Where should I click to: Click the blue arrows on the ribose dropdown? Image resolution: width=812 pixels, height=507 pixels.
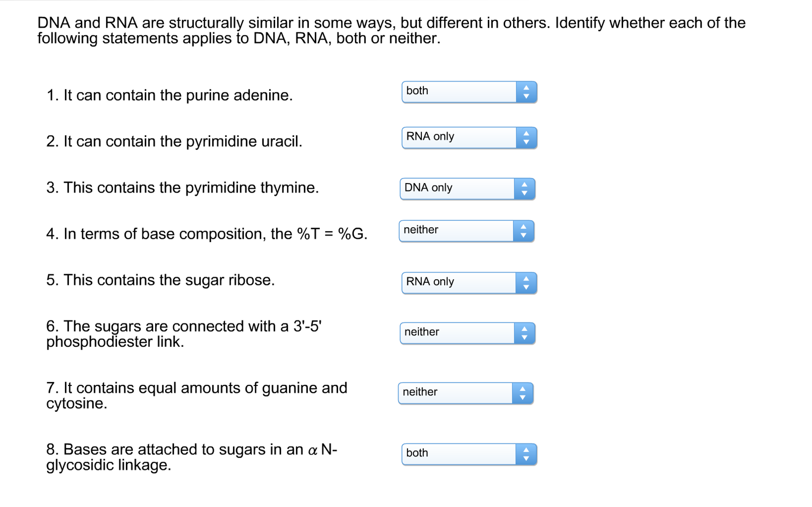coord(526,283)
